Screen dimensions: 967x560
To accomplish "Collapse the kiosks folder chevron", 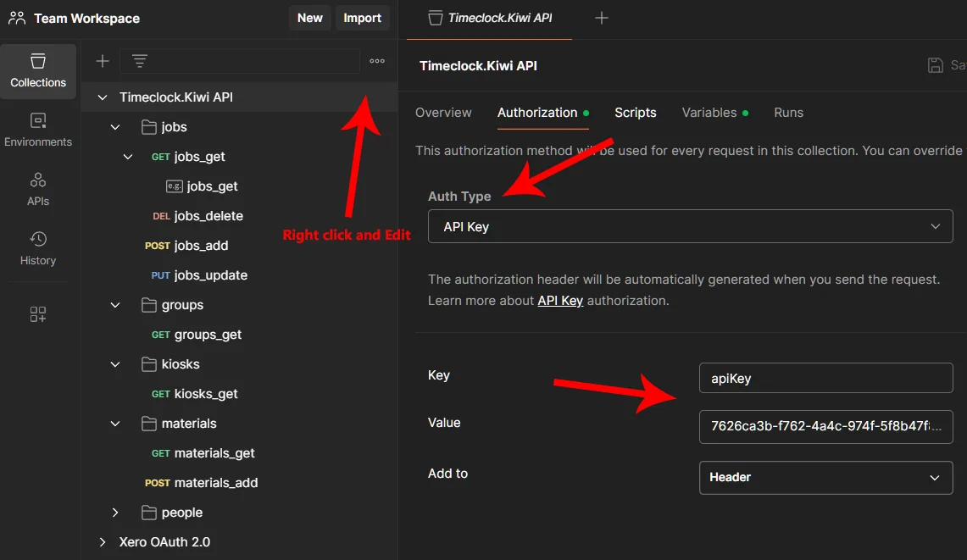I will pyautogui.click(x=115, y=364).
